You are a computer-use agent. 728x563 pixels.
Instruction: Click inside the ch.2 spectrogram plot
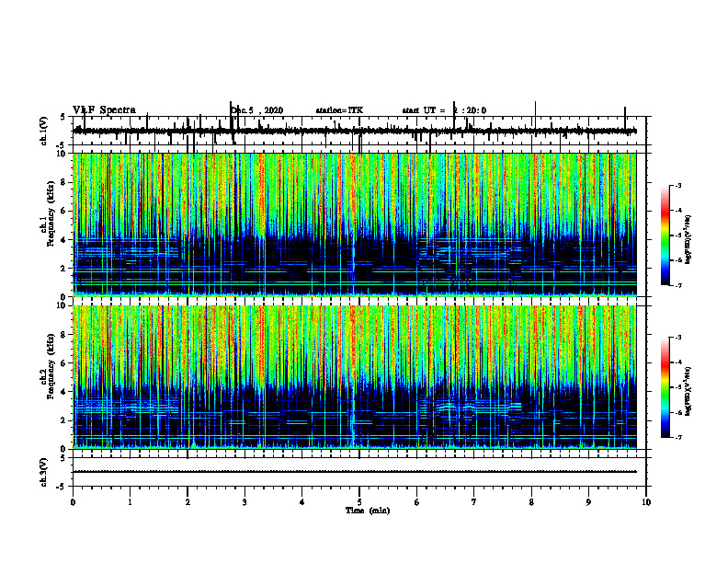point(355,377)
